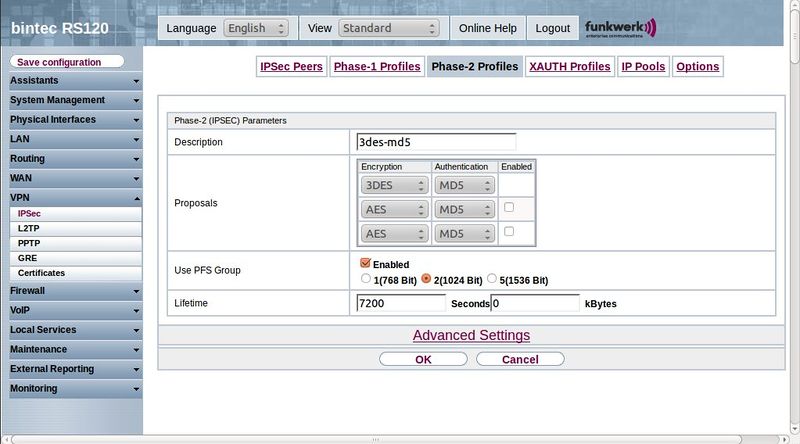
Task: Toggle the PFS Group Enabled checkbox
Action: click(365, 263)
